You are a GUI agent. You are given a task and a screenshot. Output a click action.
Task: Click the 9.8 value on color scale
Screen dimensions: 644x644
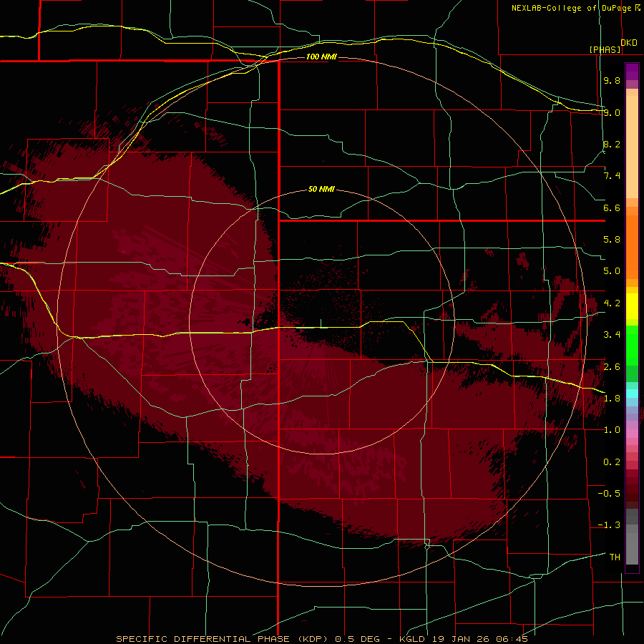[612, 80]
